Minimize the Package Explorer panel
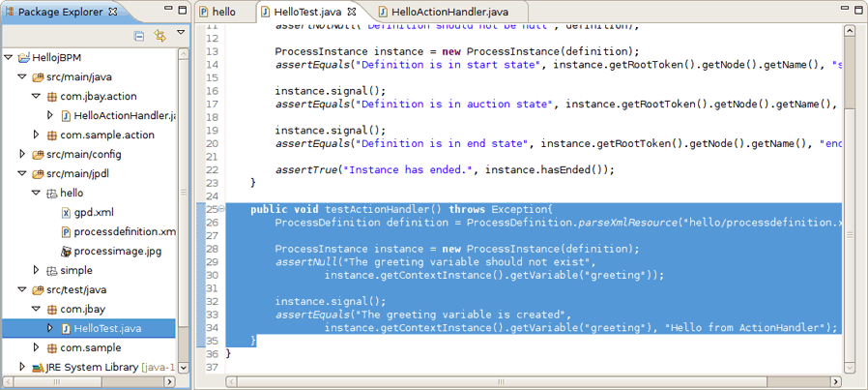The image size is (868, 390). click(168, 10)
